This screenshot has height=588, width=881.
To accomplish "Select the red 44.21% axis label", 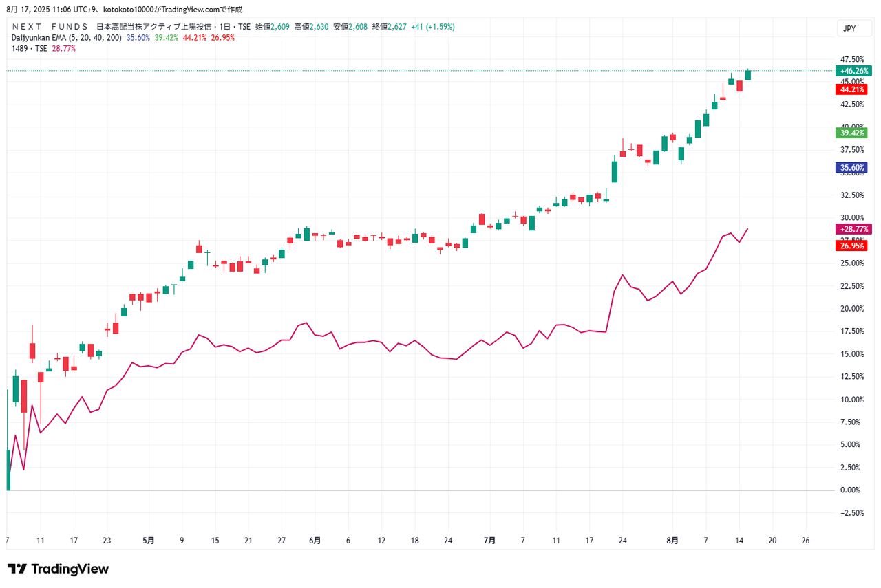I will click(x=852, y=89).
